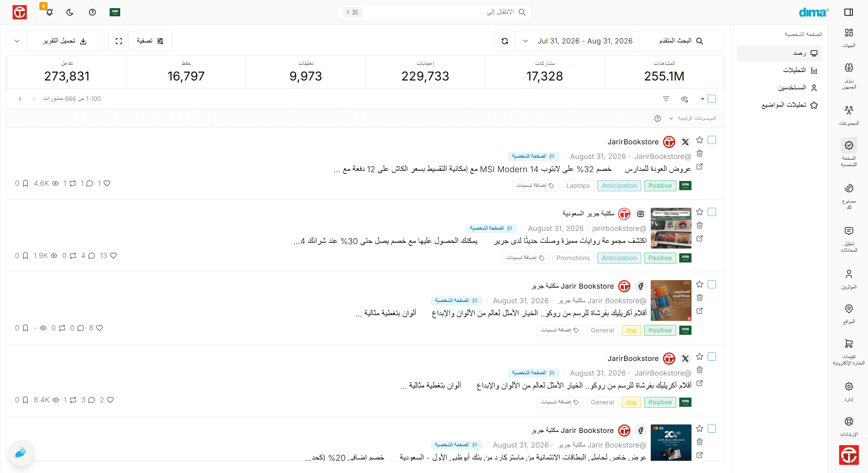
Task: Click the الانتقال إلى search field
Action: [435, 12]
